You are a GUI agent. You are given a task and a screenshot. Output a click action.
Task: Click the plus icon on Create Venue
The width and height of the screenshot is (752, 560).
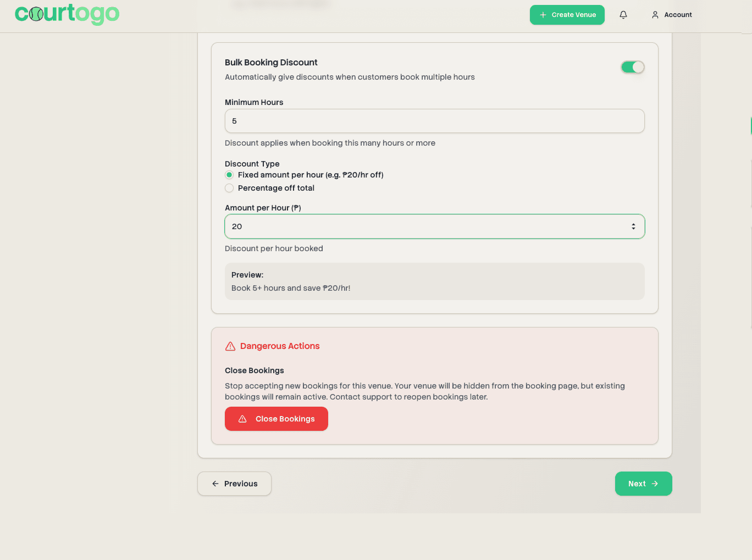[544, 15]
